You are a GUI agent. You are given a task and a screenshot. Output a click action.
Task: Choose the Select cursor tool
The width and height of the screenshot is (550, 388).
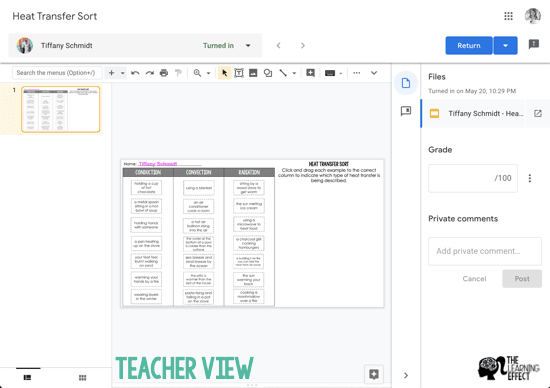(224, 73)
